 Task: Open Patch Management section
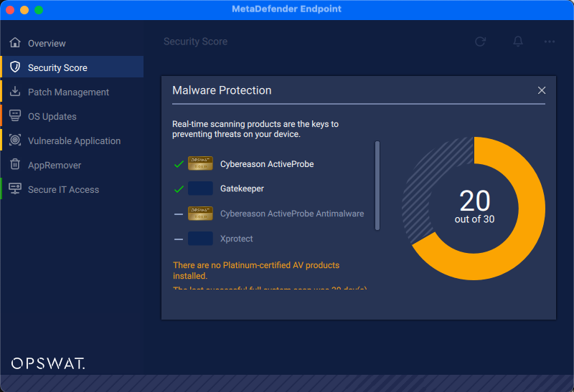click(72, 92)
